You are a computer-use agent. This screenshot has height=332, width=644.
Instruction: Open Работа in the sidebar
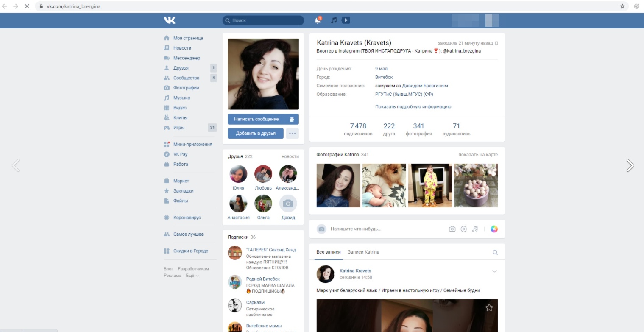point(181,164)
